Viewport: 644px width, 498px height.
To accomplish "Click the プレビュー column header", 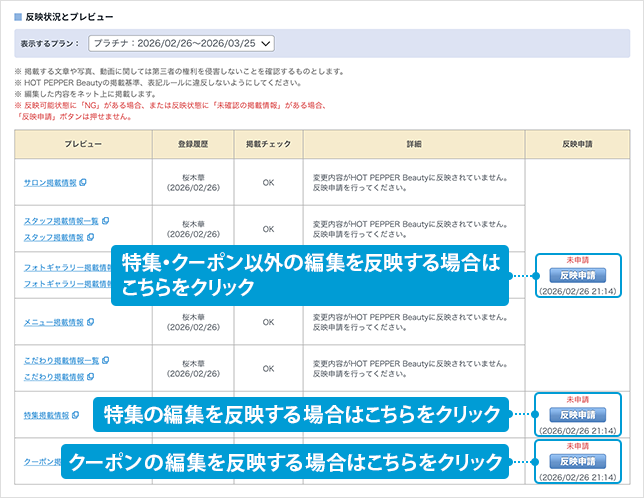I will pyautogui.click(x=82, y=144).
